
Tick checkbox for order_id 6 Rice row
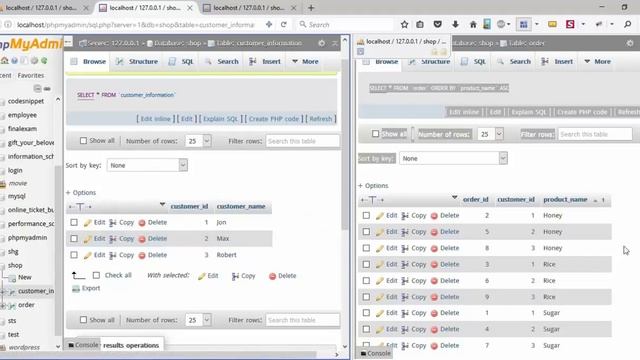pos(366,280)
